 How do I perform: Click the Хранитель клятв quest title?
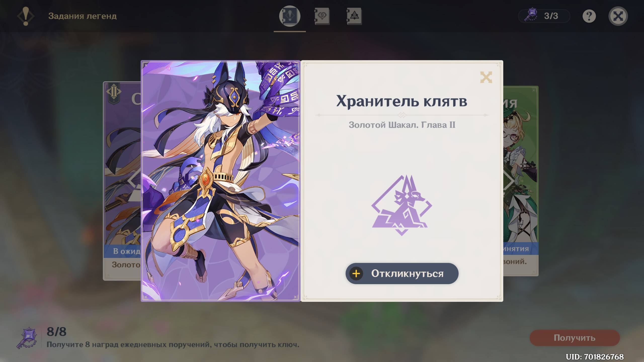tap(402, 101)
